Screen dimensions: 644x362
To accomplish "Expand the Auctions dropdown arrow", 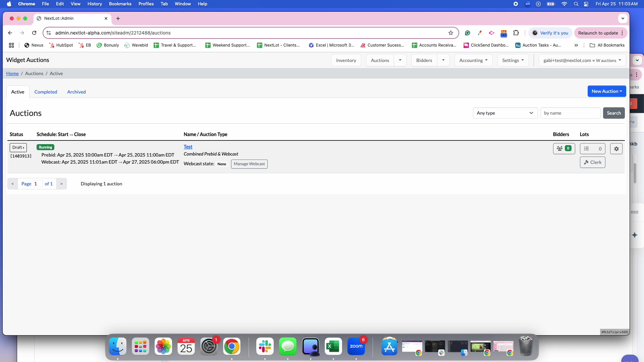I will pyautogui.click(x=400, y=60).
